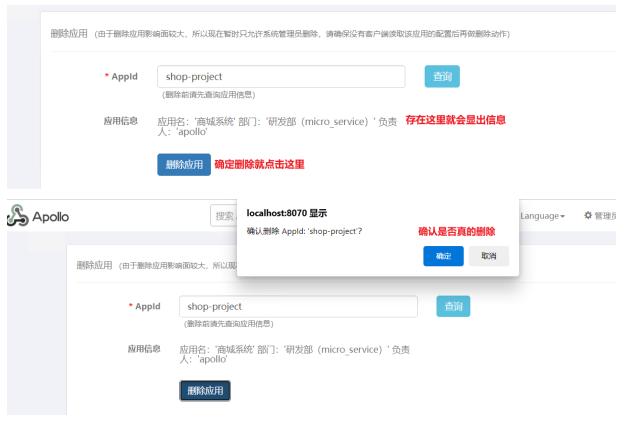642x423 pixels.
Task: Cancel the dialog with 取消 button
Action: [489, 256]
